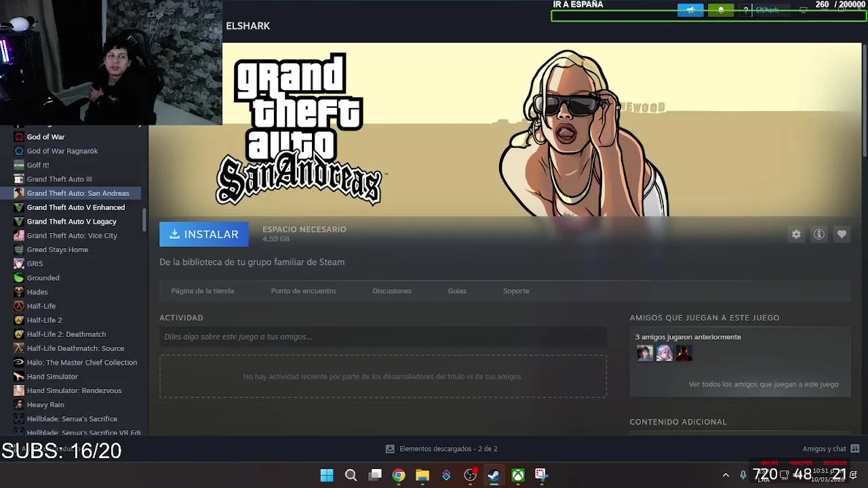Open Steam announcements megaphone button
The width and height of the screenshot is (868, 488).
(690, 10)
